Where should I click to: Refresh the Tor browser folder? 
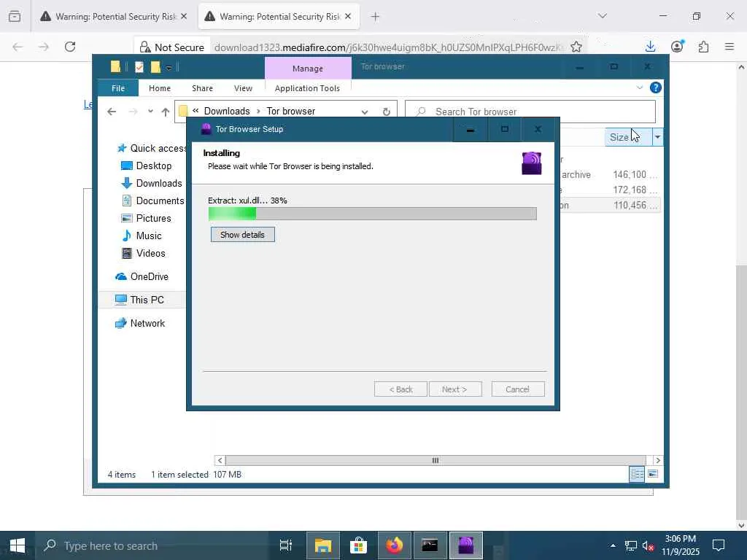387,112
